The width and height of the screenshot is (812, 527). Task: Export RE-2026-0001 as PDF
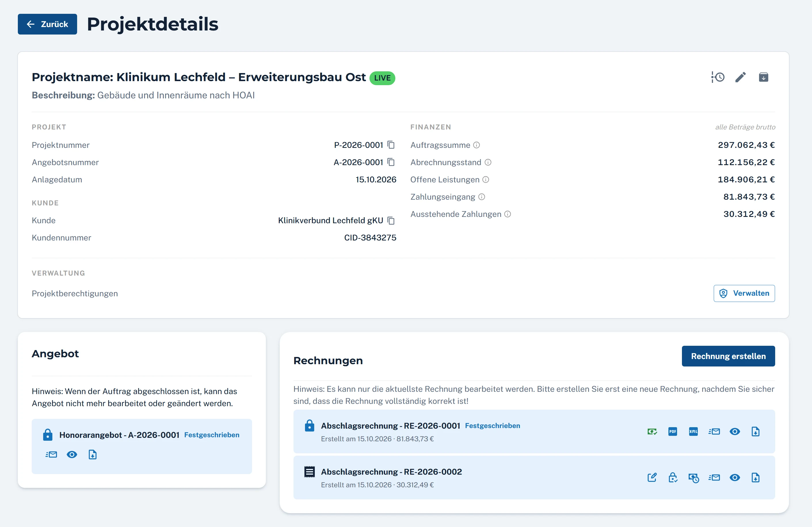(672, 432)
